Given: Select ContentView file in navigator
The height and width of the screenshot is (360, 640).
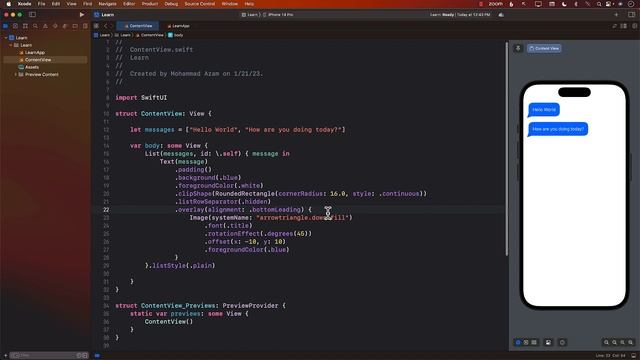Looking at the screenshot, I should pos(45,60).
